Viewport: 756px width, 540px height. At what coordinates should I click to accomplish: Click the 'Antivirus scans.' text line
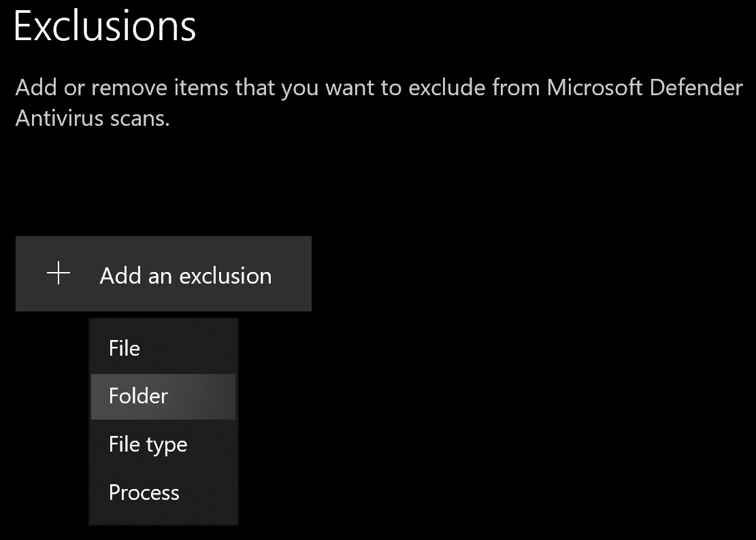pyautogui.click(x=93, y=118)
